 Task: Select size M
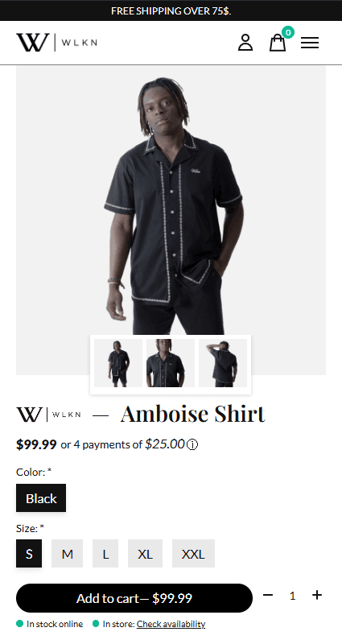coord(68,554)
